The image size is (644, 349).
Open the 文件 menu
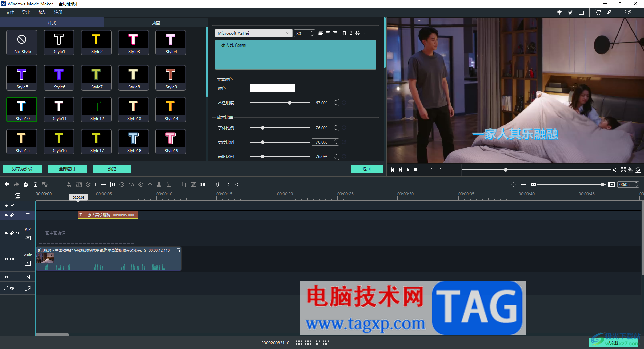[x=10, y=12]
